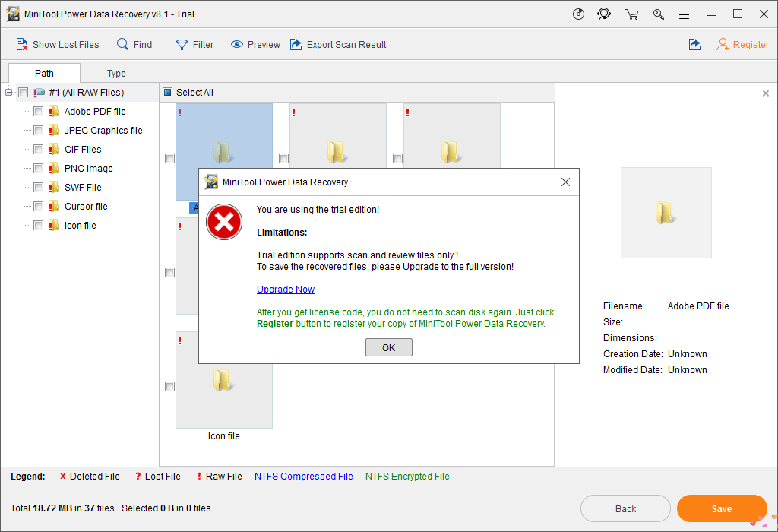
Task: Check the #1 (All RAW Files) checkbox
Action: pyautogui.click(x=24, y=92)
